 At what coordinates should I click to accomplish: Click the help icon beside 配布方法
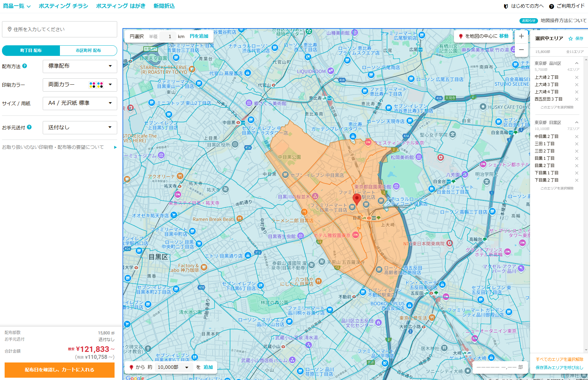24,66
